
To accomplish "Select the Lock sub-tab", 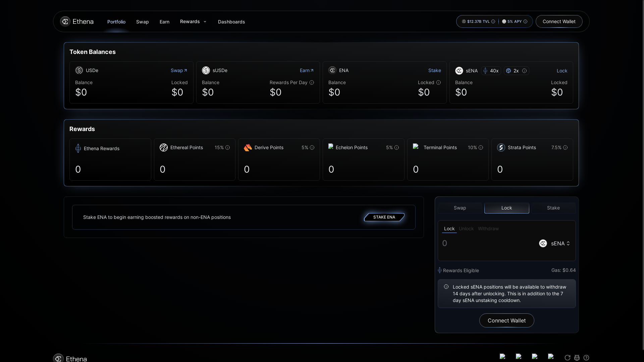I will [449, 229].
